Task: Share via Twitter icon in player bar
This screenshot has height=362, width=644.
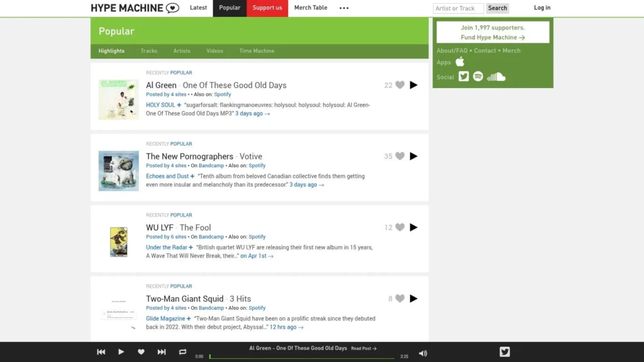Action: [505, 352]
